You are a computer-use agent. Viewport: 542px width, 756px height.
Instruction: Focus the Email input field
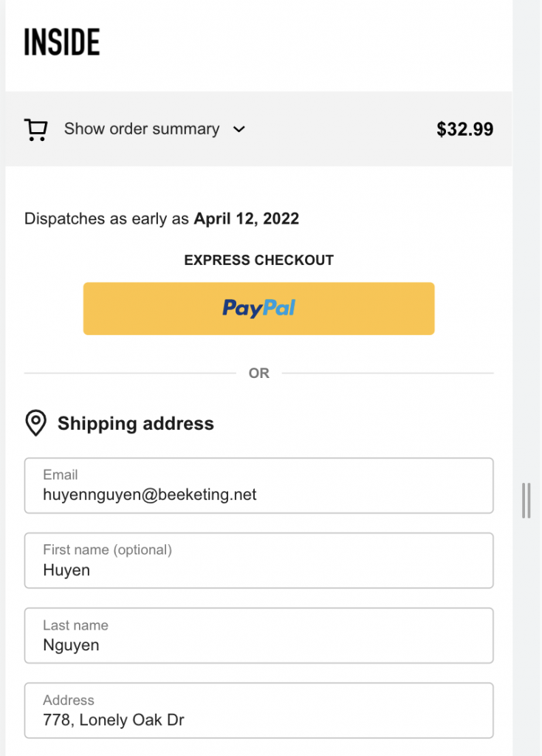pos(259,486)
